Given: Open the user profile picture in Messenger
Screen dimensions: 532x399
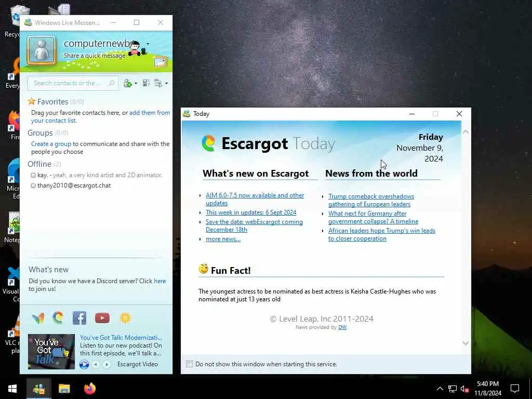Looking at the screenshot, I should (x=42, y=50).
